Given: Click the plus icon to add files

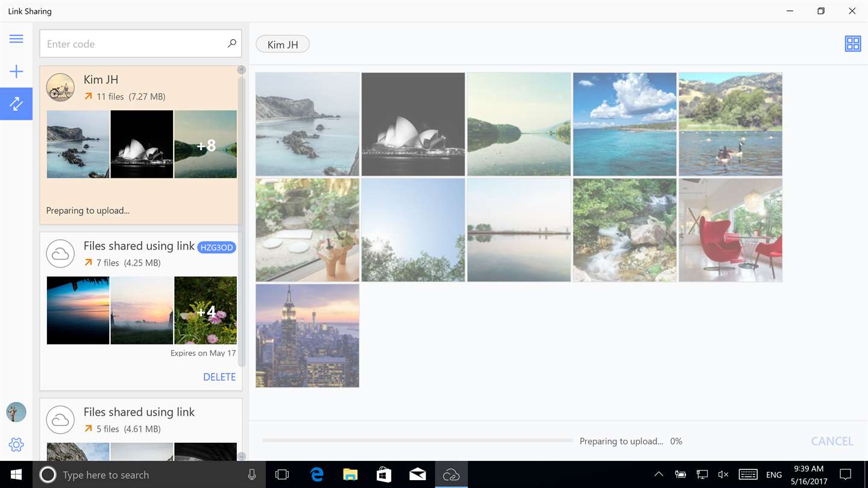Looking at the screenshot, I should 16,72.
